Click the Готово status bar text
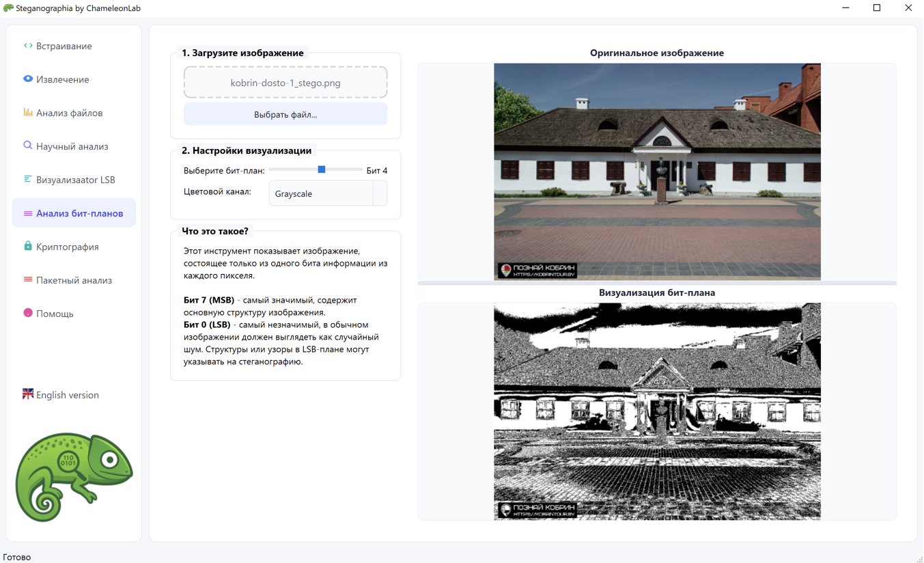The width and height of the screenshot is (924, 563). tap(17, 557)
